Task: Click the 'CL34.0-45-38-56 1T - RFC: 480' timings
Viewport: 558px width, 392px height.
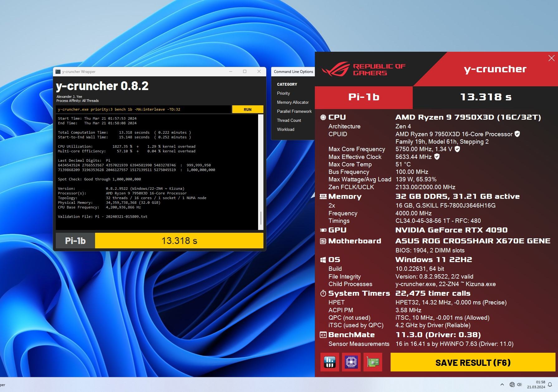Action: pyautogui.click(x=438, y=221)
